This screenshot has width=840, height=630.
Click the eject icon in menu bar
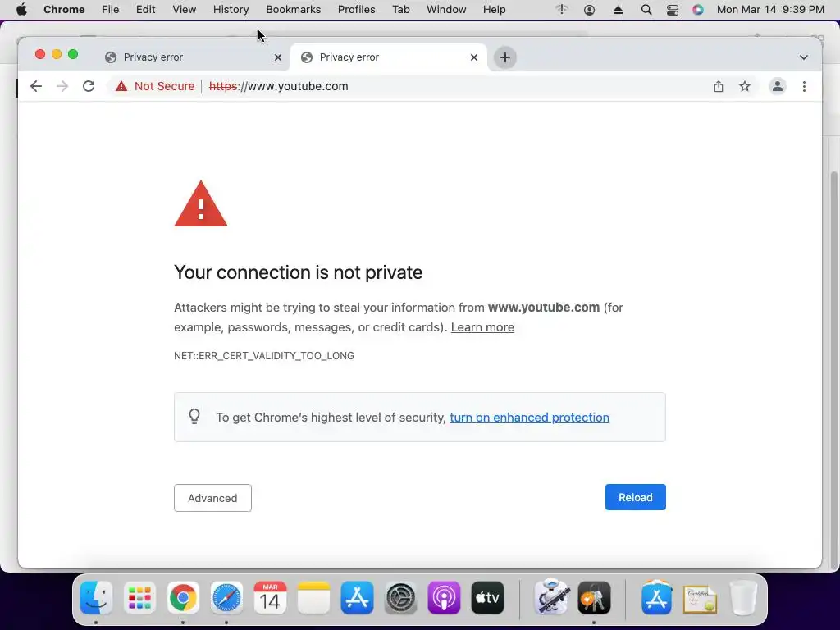coord(618,10)
